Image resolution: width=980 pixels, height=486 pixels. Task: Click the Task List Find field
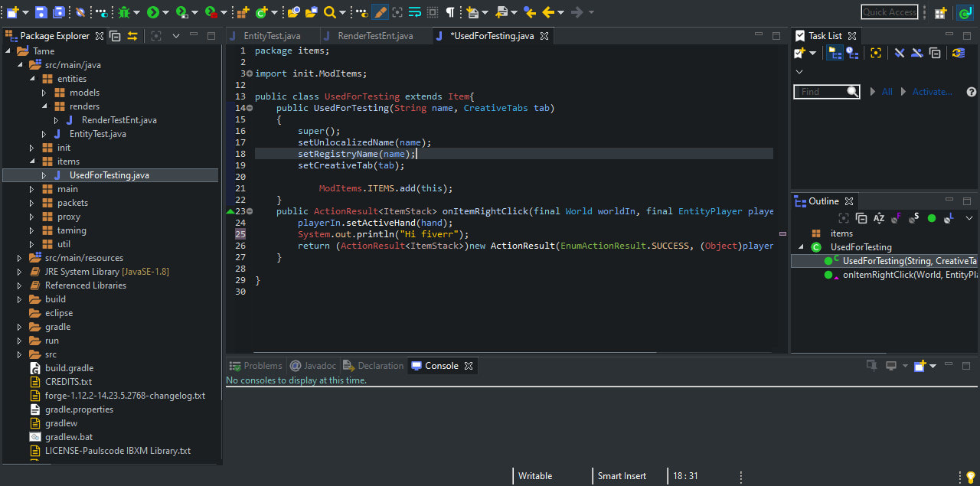[821, 92]
